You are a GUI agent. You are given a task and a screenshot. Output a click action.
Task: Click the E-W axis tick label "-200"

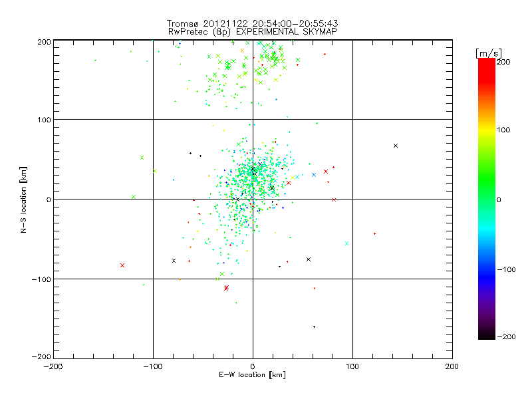(x=53, y=366)
